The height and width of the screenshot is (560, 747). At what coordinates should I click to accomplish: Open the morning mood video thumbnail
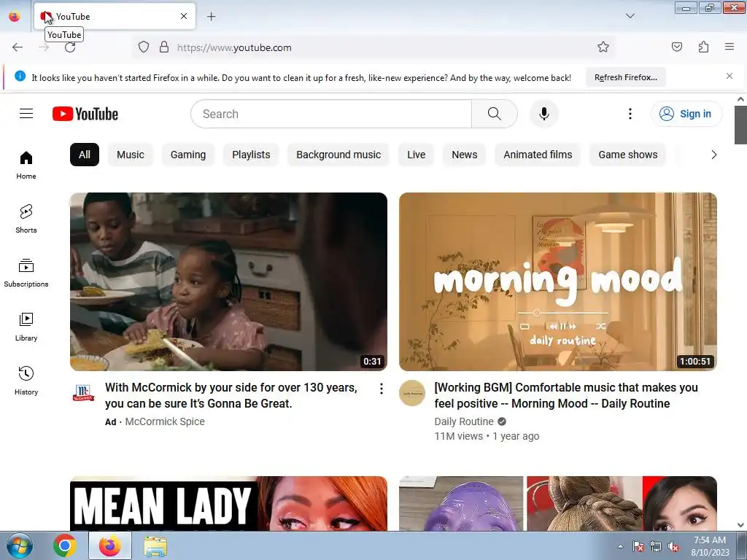(558, 281)
